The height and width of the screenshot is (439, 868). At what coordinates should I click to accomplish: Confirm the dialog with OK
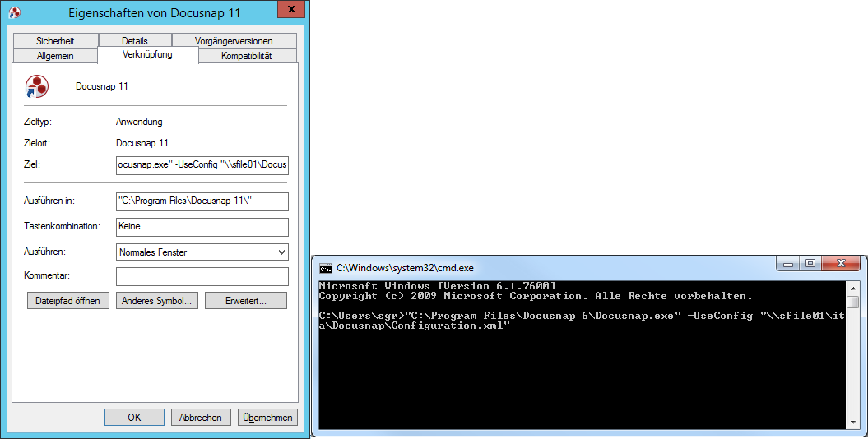point(134,418)
